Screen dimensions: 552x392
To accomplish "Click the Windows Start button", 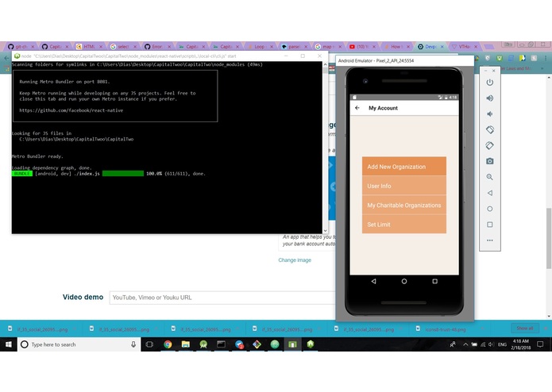I will coord(9,344).
